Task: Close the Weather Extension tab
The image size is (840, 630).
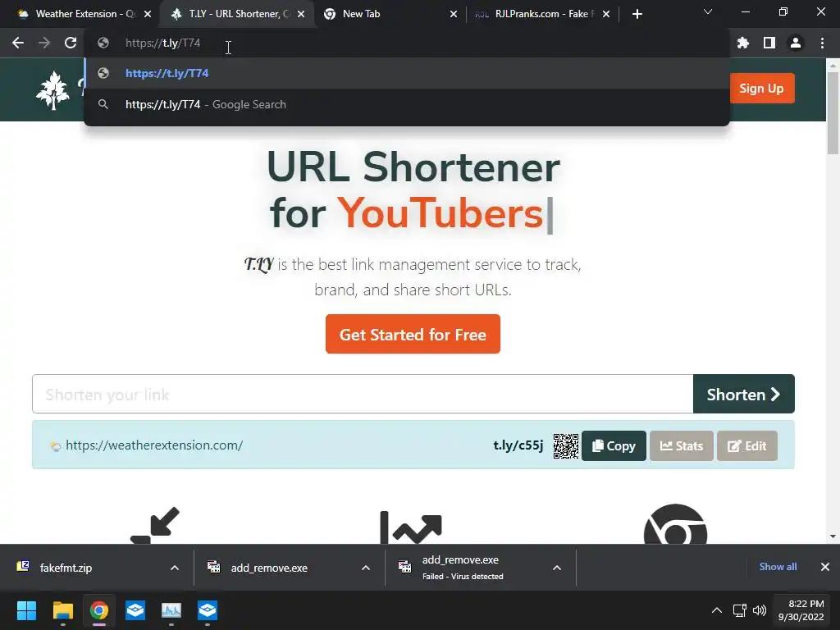Action: pos(148,14)
